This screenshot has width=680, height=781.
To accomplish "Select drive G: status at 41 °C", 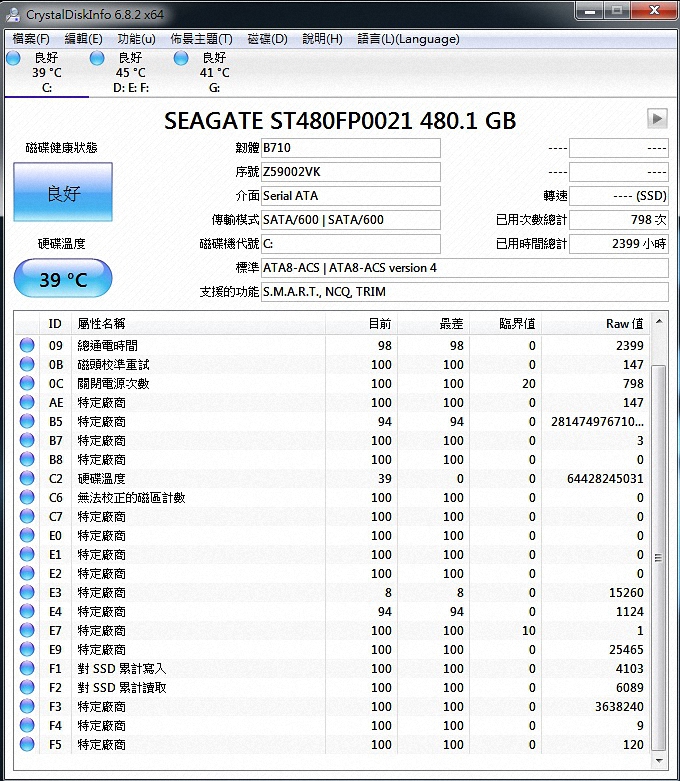I will [x=214, y=73].
